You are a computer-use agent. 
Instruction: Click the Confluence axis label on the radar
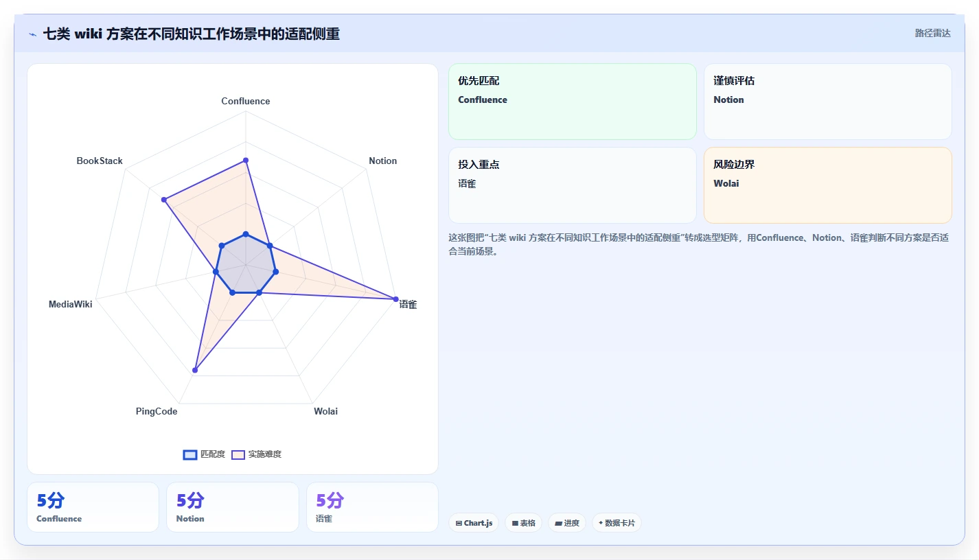point(246,101)
